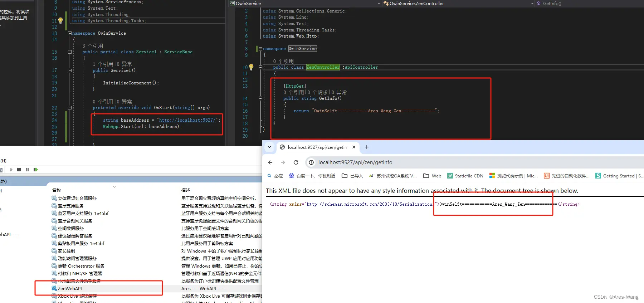Sort services by the 描述 column header
Screen dimensions: 644x303
point(186,190)
